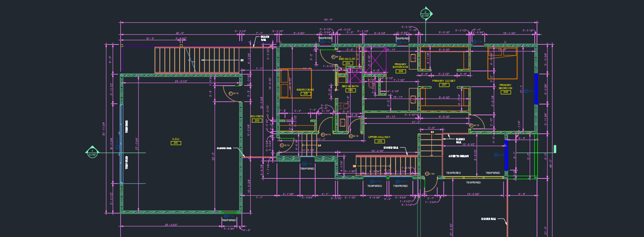Click the A.D.U room tag 201

[176, 143]
